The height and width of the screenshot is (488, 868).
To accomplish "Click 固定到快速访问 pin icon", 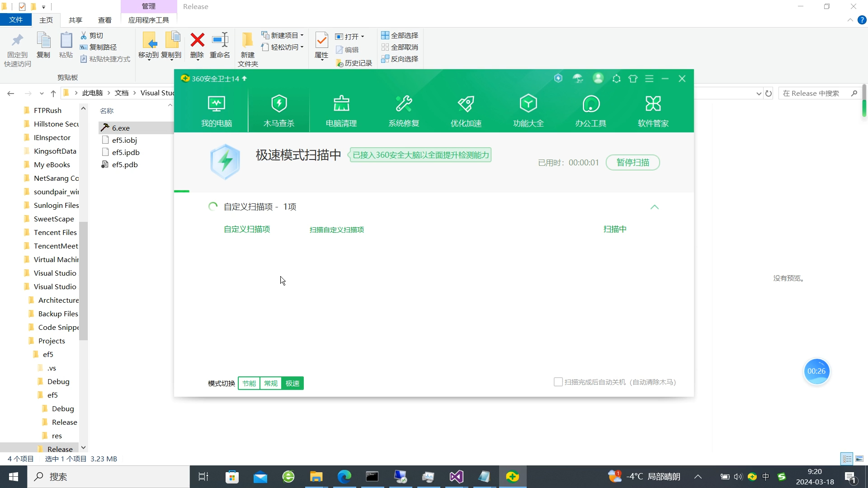I will pos(18,50).
